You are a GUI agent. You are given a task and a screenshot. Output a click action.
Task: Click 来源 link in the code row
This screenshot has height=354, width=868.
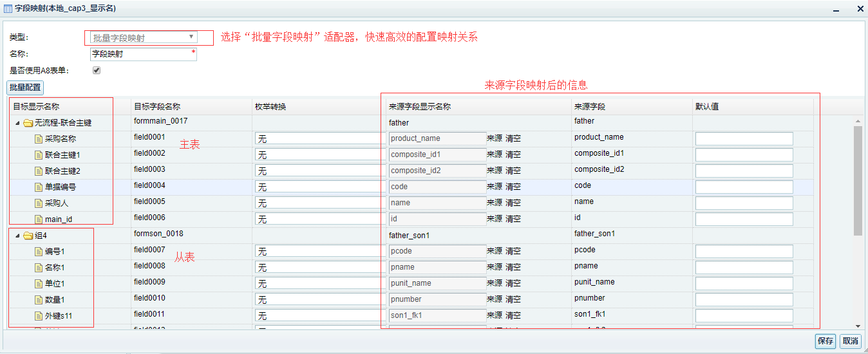click(x=495, y=187)
